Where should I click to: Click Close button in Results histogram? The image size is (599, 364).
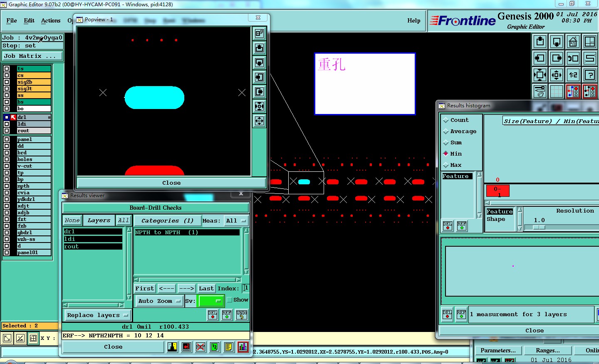click(x=535, y=330)
